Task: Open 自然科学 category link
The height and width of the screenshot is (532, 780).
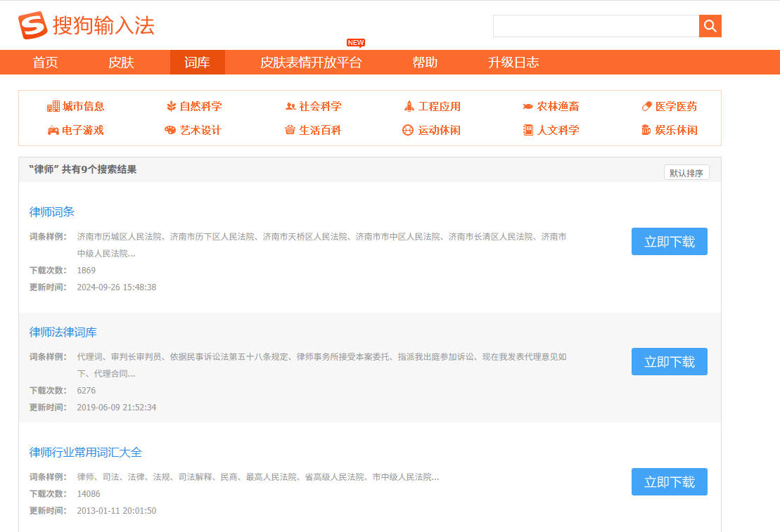Action: (x=200, y=106)
